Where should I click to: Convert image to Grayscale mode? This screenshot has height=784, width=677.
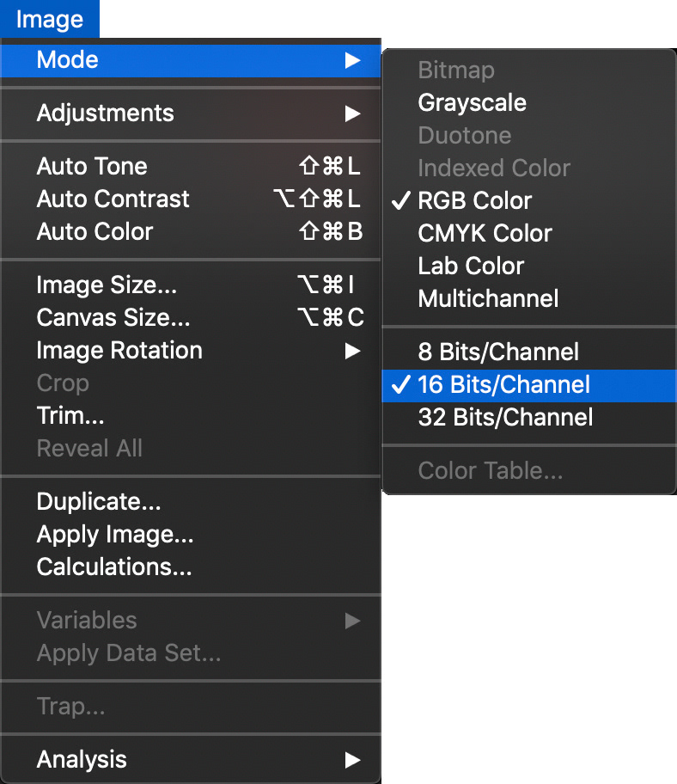coord(472,103)
